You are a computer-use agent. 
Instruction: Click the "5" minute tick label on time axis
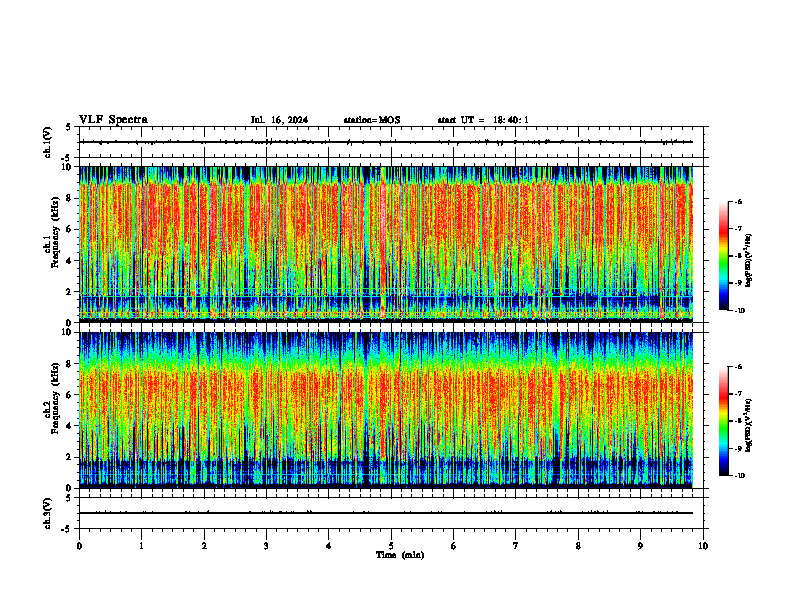point(391,546)
